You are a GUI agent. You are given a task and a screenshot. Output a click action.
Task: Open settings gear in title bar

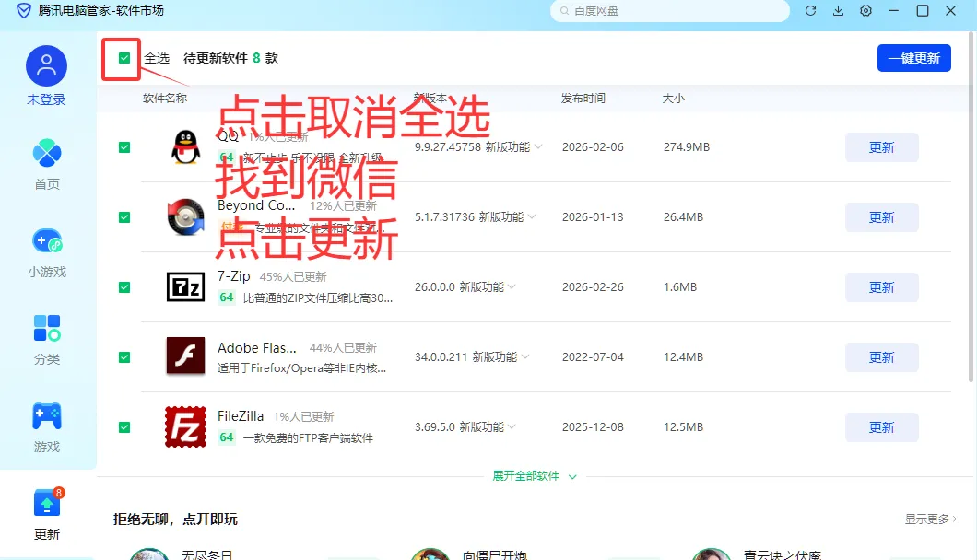tap(865, 10)
